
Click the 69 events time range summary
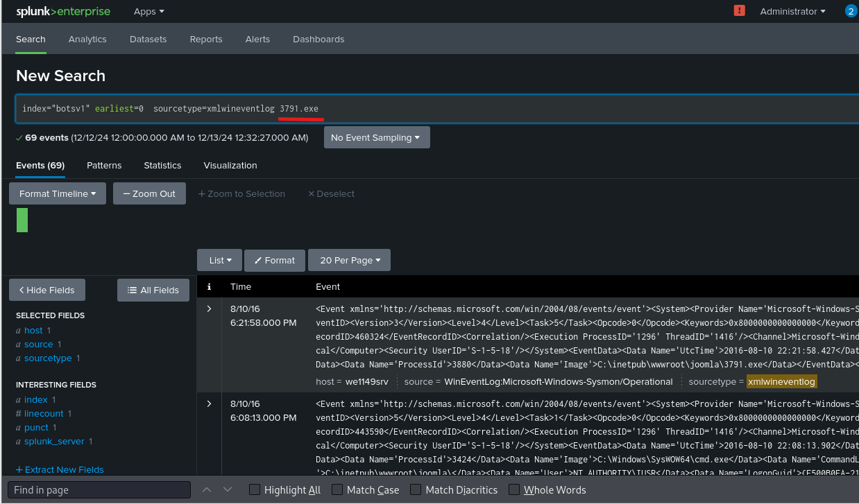(x=162, y=138)
